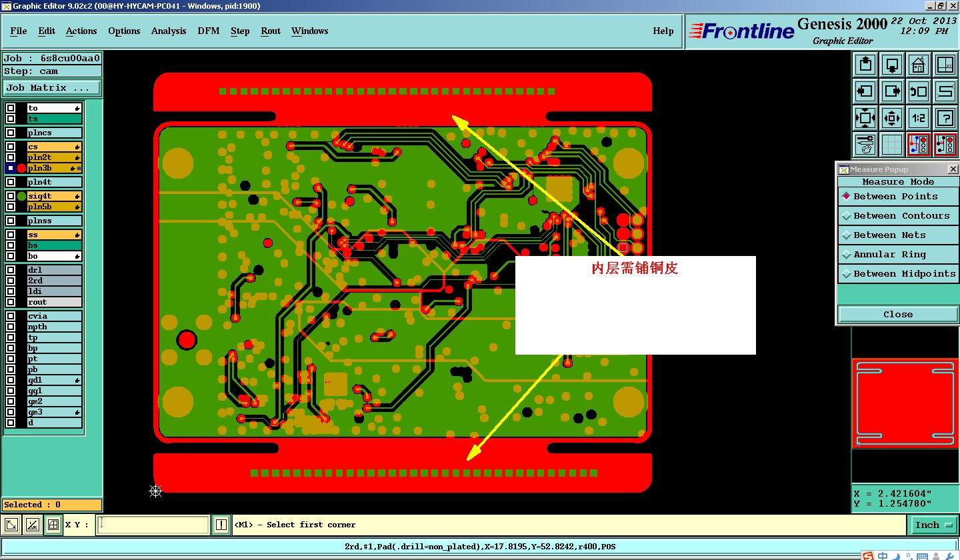Open the Step menu

tap(240, 31)
